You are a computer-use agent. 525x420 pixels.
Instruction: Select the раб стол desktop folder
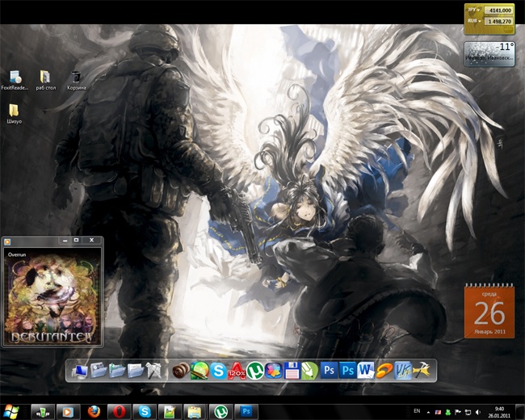point(45,81)
